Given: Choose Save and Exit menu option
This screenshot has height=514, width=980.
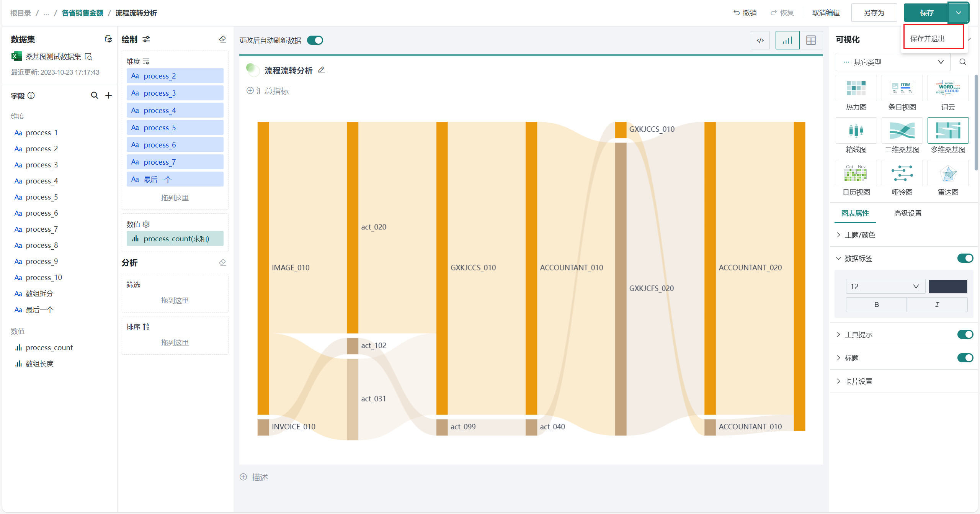Looking at the screenshot, I should tap(927, 39).
